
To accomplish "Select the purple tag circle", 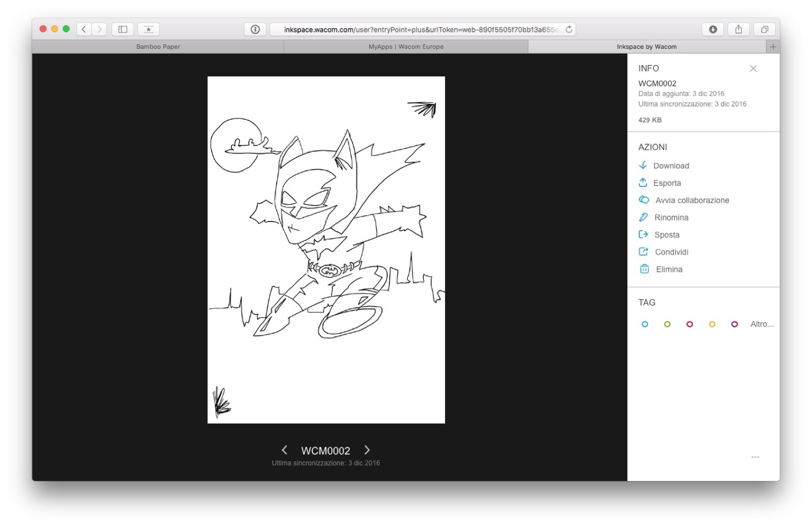I will (x=735, y=324).
